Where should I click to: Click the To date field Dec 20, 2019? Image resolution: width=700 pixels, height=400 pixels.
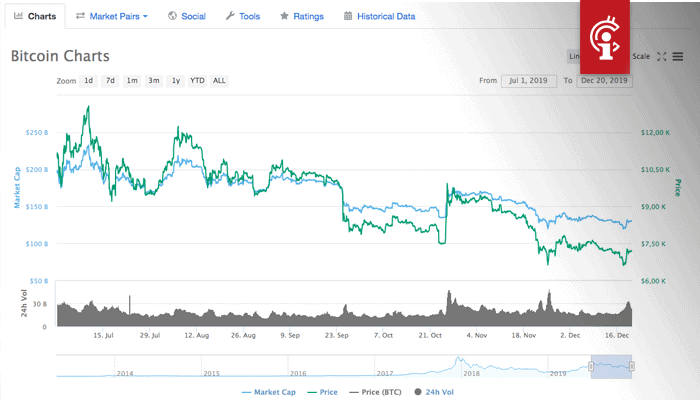[x=604, y=81]
